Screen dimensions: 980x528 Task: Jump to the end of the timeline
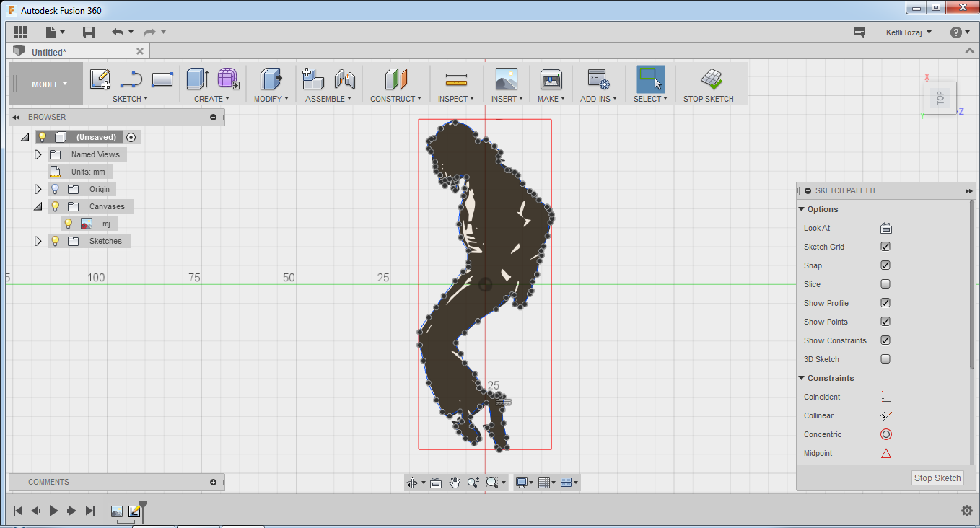tap(90, 511)
